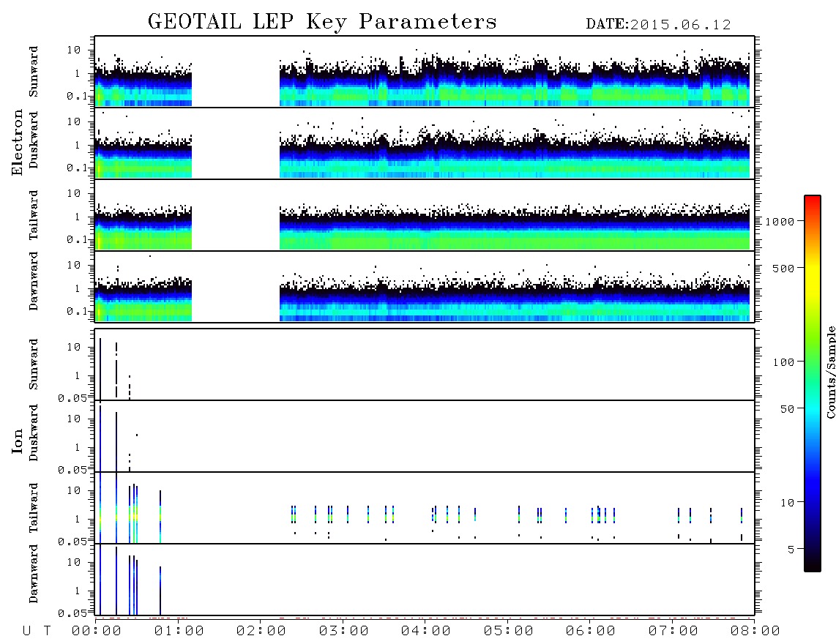Click the 00:00 time tick label
Screen dimensions: 836x644
97,632
